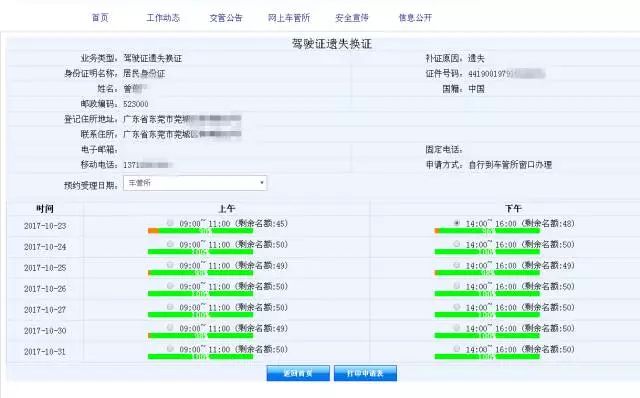Screen dimensions: 640x398
Task: Select 2017-10-23 afternoon 14:00~16:00 slot
Action: [x=457, y=223]
